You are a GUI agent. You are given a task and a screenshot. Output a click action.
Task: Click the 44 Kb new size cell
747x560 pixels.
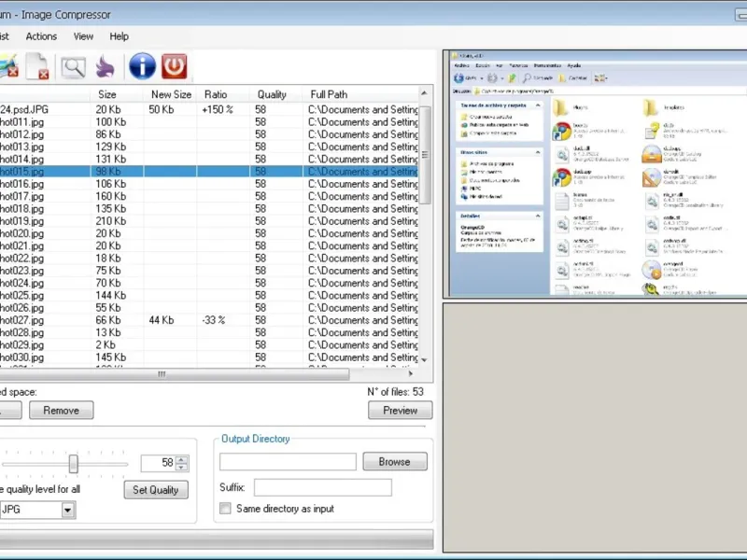(162, 320)
